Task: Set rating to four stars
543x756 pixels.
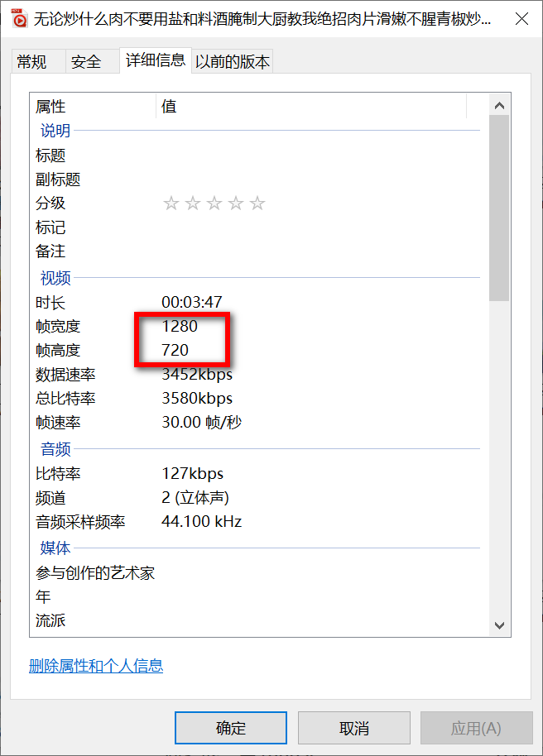Action: 236,203
